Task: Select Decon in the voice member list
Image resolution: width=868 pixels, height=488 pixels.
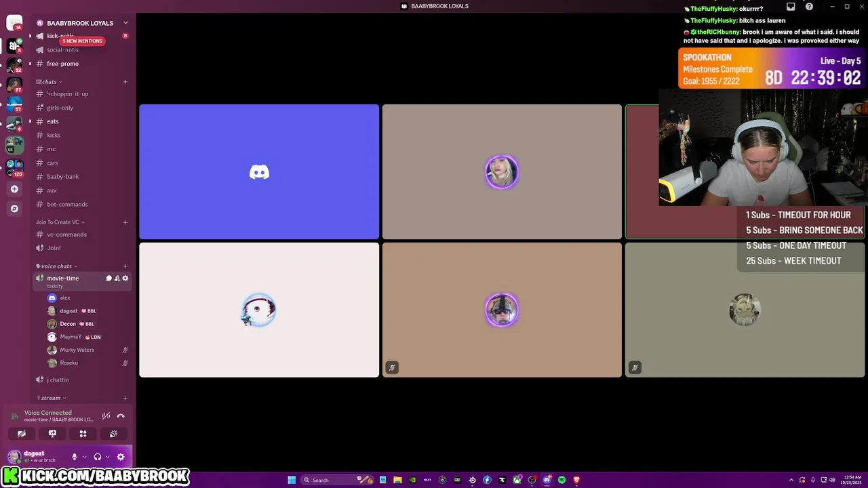Action: (87, 324)
